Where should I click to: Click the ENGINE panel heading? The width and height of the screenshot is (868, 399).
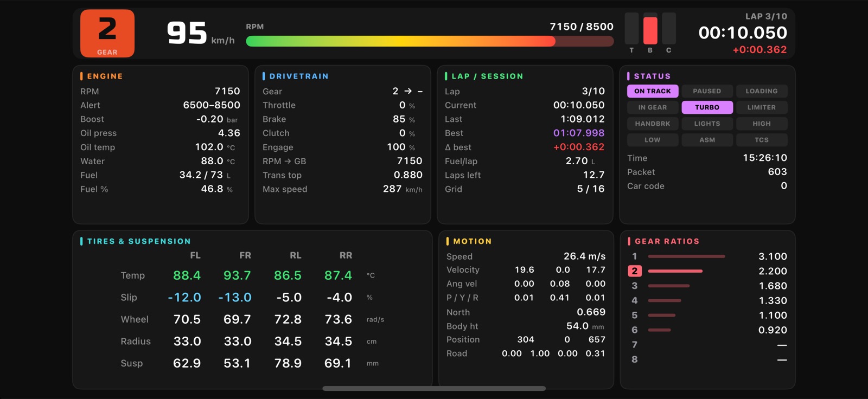(x=105, y=76)
